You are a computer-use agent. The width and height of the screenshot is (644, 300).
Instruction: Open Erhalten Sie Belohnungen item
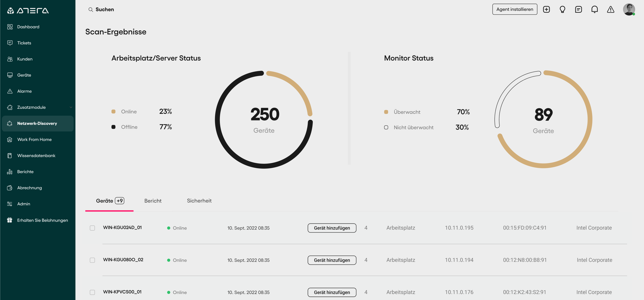(38, 220)
